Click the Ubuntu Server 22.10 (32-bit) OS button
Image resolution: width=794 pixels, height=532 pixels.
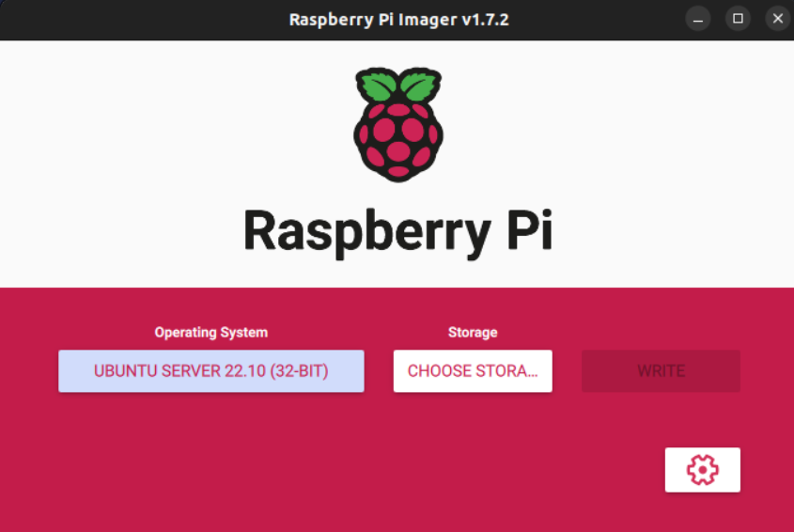tap(211, 371)
